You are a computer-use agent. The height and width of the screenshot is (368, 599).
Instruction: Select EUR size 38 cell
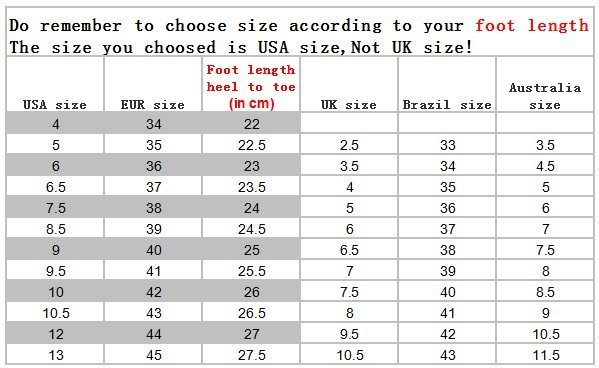coord(154,208)
